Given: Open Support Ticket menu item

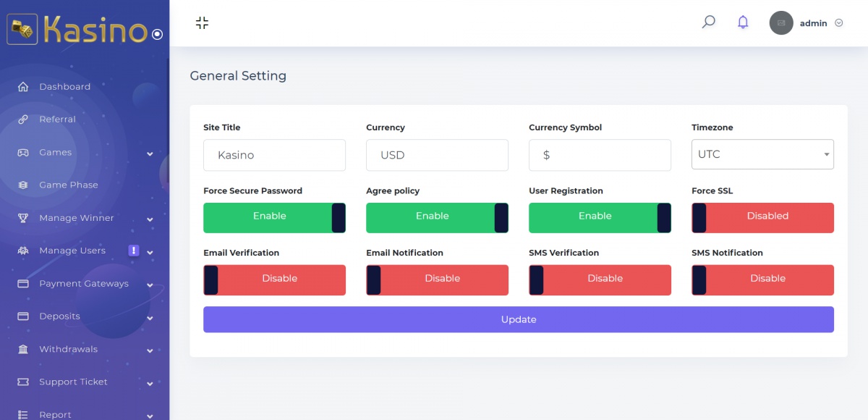Looking at the screenshot, I should point(73,382).
